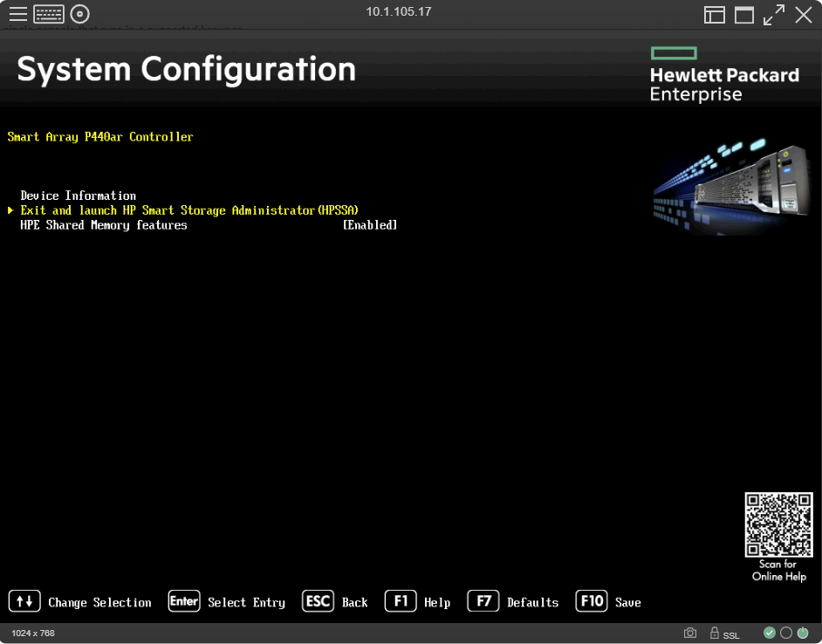Select the Device Information menu entry
Viewport: 822px width, 644px height.
click(x=79, y=195)
